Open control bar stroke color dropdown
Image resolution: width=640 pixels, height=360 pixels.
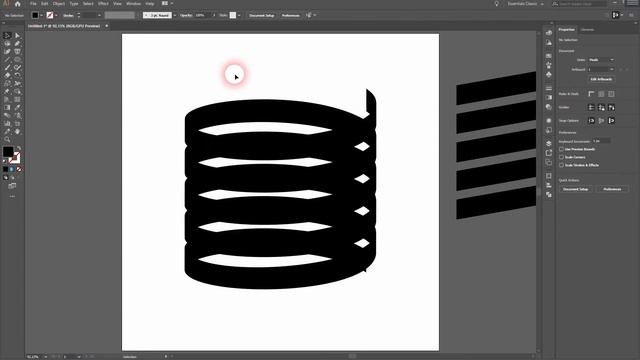56,16
